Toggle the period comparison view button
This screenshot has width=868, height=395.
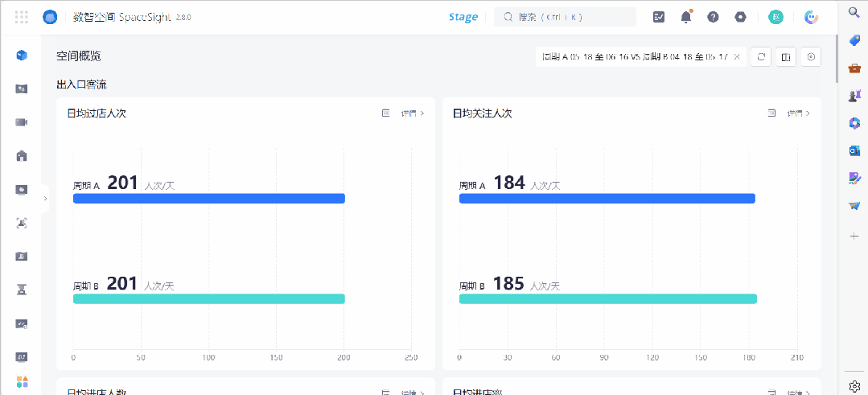(786, 57)
